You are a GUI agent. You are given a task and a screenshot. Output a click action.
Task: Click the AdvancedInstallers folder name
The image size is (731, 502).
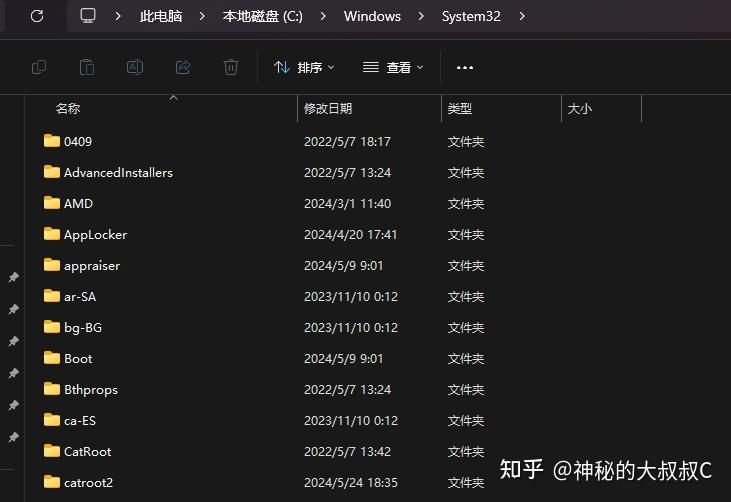click(118, 172)
